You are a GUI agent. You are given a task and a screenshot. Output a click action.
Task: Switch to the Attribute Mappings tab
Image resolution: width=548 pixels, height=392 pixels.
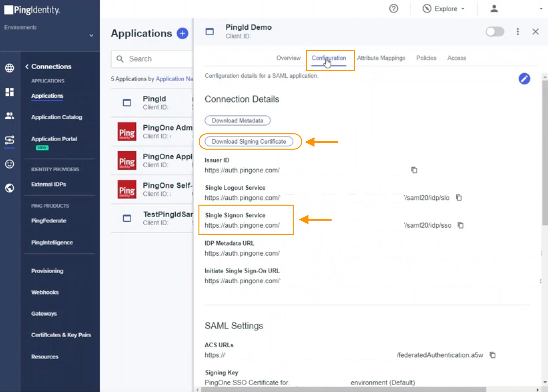tap(381, 58)
